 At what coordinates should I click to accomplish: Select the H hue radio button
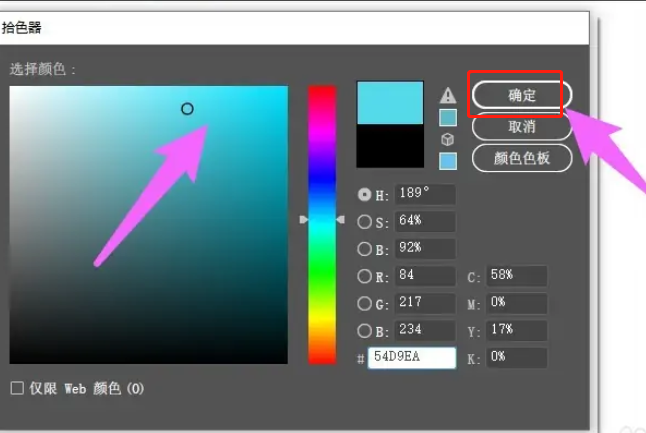[364, 195]
